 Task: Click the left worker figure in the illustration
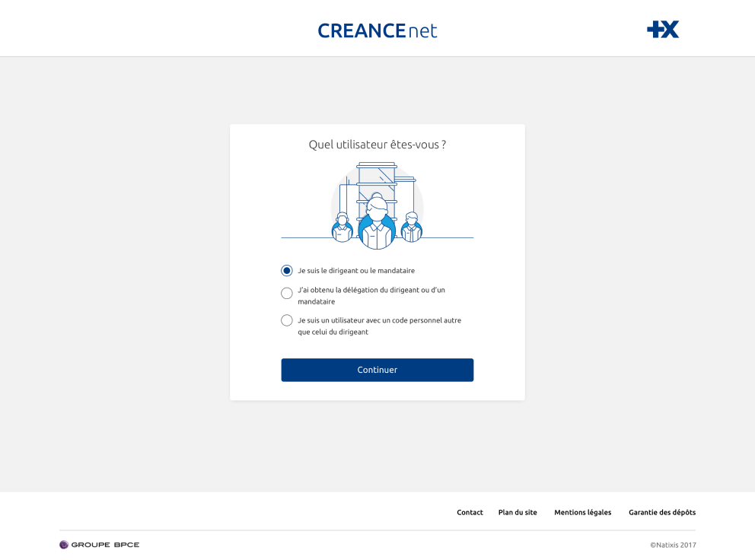(342, 228)
